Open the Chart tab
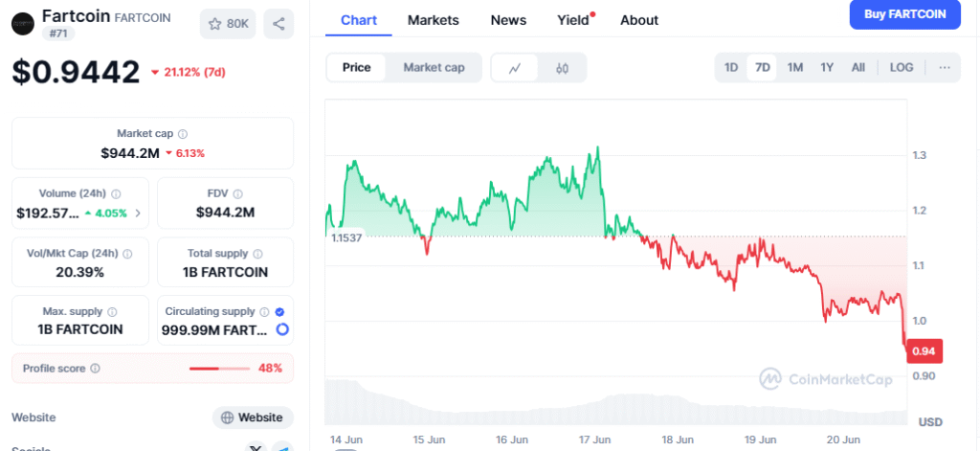The image size is (980, 451). (359, 20)
